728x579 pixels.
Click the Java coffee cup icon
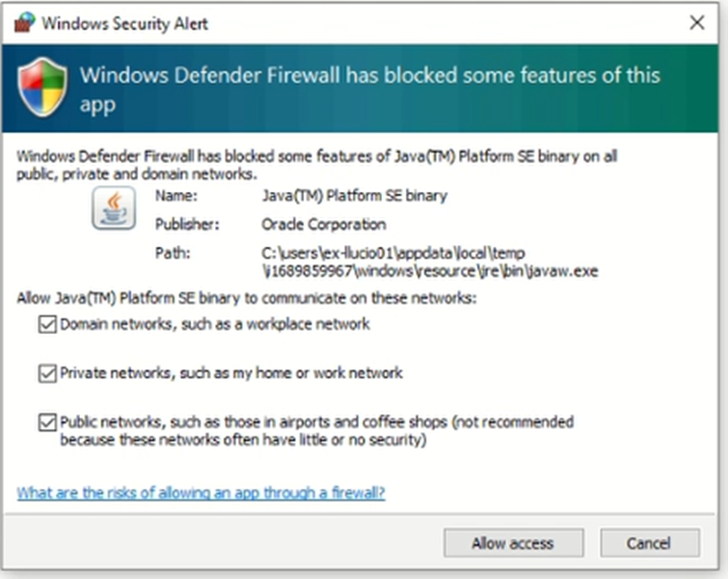pos(114,209)
